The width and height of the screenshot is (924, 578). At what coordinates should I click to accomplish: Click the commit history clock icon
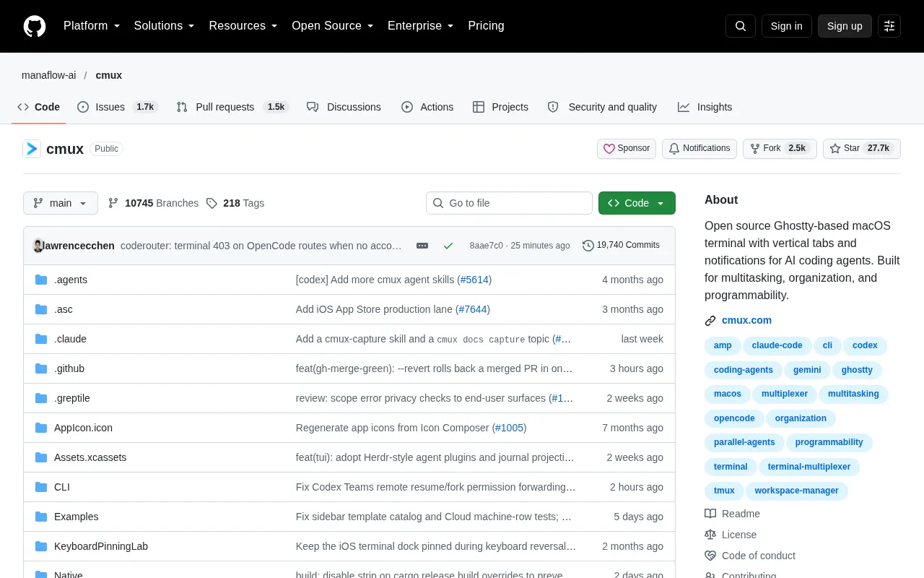588,246
